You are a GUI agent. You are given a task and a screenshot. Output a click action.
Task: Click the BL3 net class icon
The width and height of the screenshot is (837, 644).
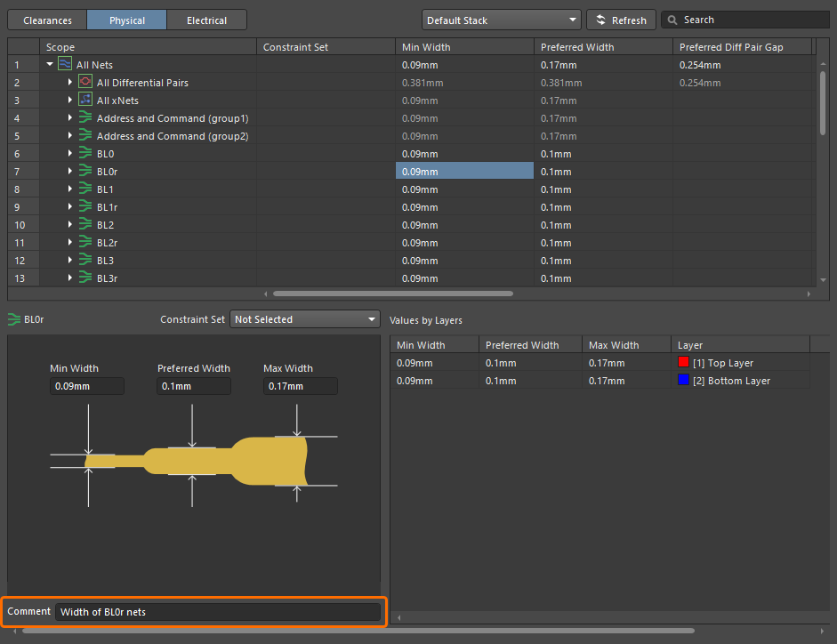coord(85,261)
